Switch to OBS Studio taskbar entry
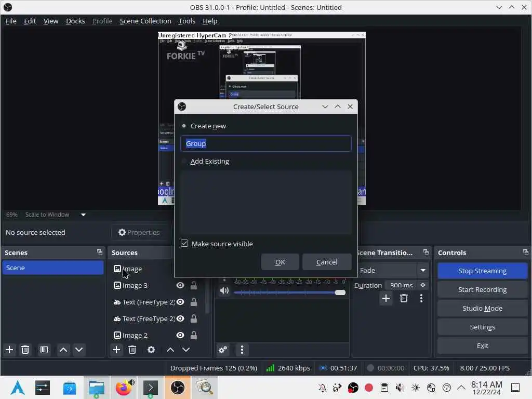Screen dimensions: 532x399 tap(178, 388)
